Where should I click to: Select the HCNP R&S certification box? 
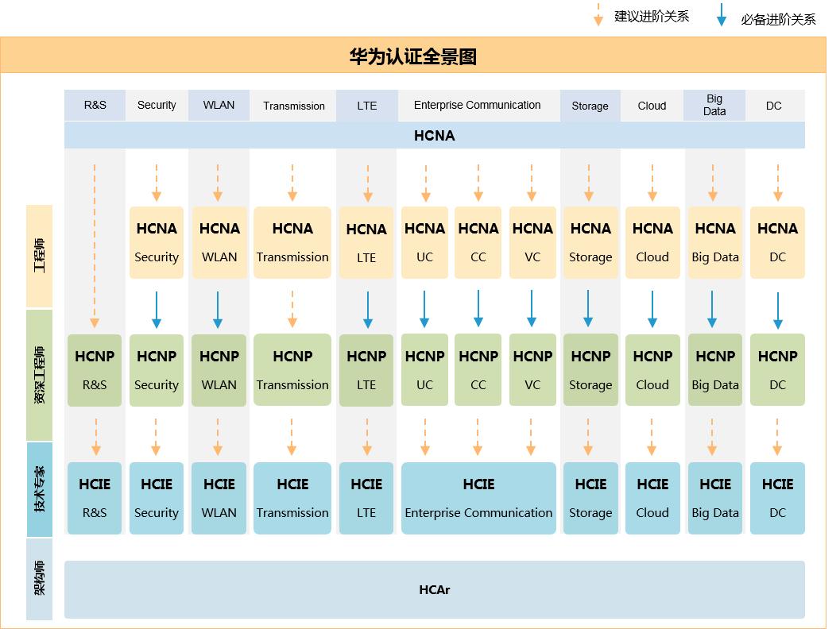(94, 369)
